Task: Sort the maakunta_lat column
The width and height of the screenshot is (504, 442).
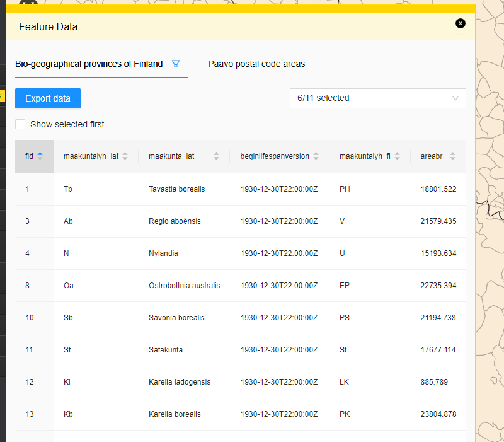Action: (215, 156)
